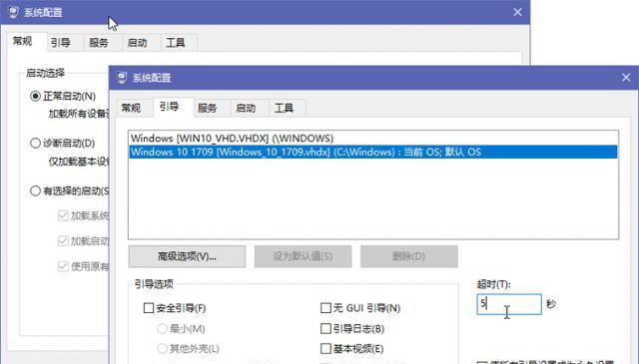Image resolution: width=639 pixels, height=364 pixels.
Task: Click the back System Configuration window icon
Action: pyautogui.click(x=13, y=12)
